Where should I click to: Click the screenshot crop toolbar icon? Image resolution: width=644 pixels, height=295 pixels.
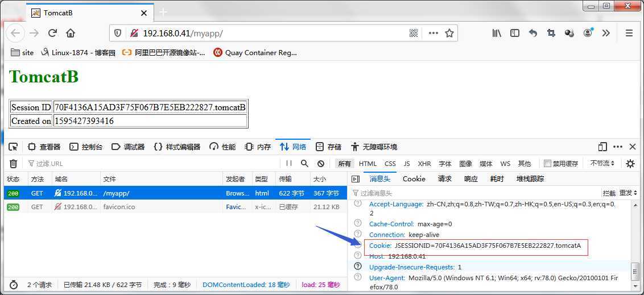pos(551,33)
